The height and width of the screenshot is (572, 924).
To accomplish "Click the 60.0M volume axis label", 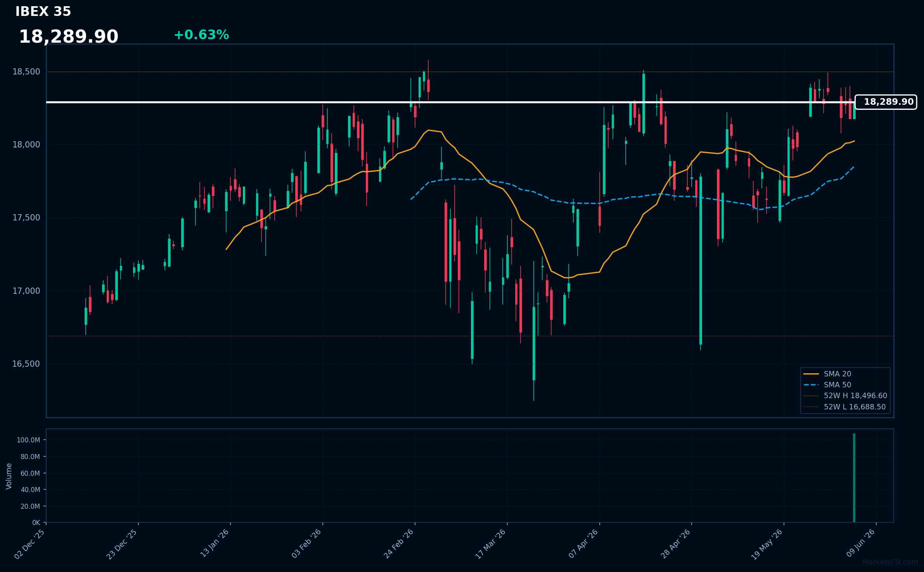I will [30, 473].
